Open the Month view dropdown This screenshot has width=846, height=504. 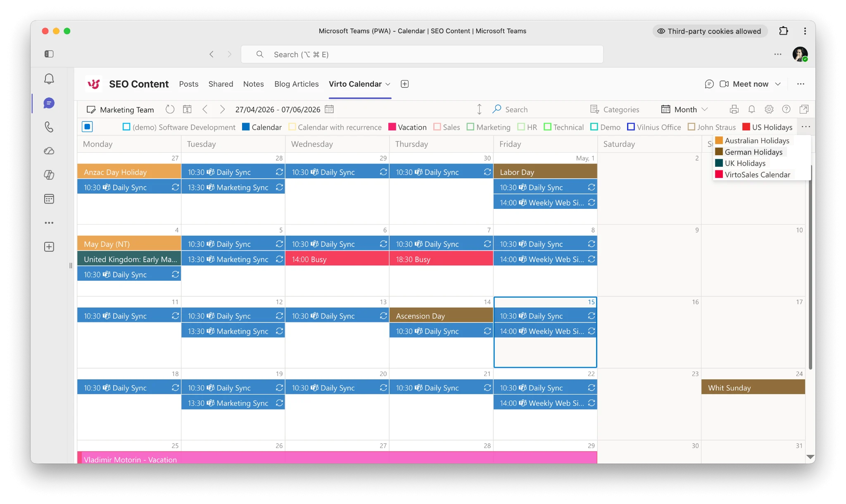(x=684, y=109)
